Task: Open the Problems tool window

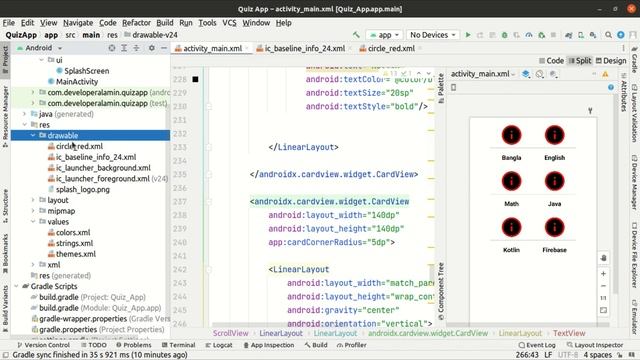Action: pos(133,345)
